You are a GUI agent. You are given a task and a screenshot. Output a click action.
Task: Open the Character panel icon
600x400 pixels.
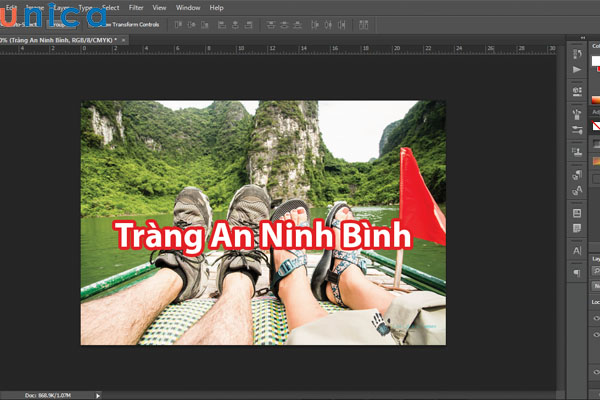pyautogui.click(x=577, y=251)
